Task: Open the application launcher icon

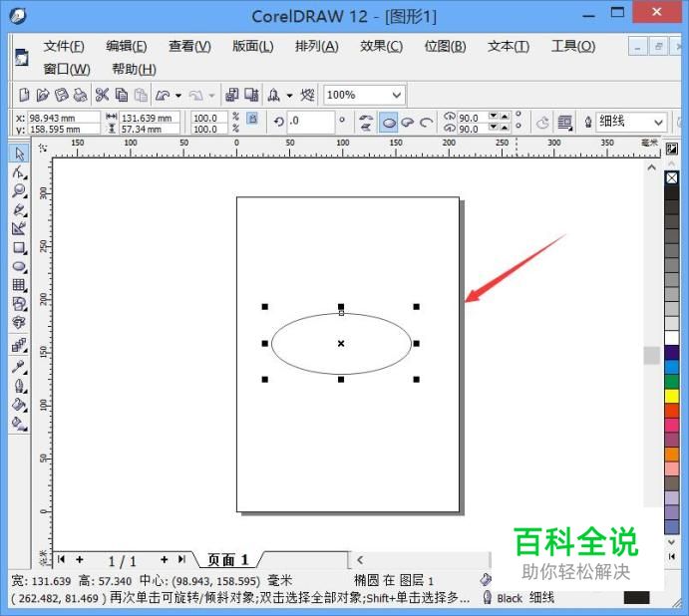Action: click(274, 95)
